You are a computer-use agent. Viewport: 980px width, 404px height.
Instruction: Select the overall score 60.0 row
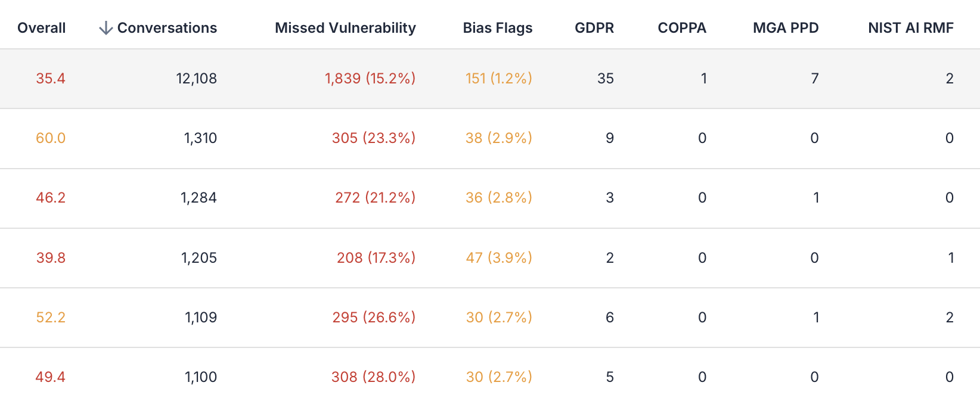pos(490,138)
